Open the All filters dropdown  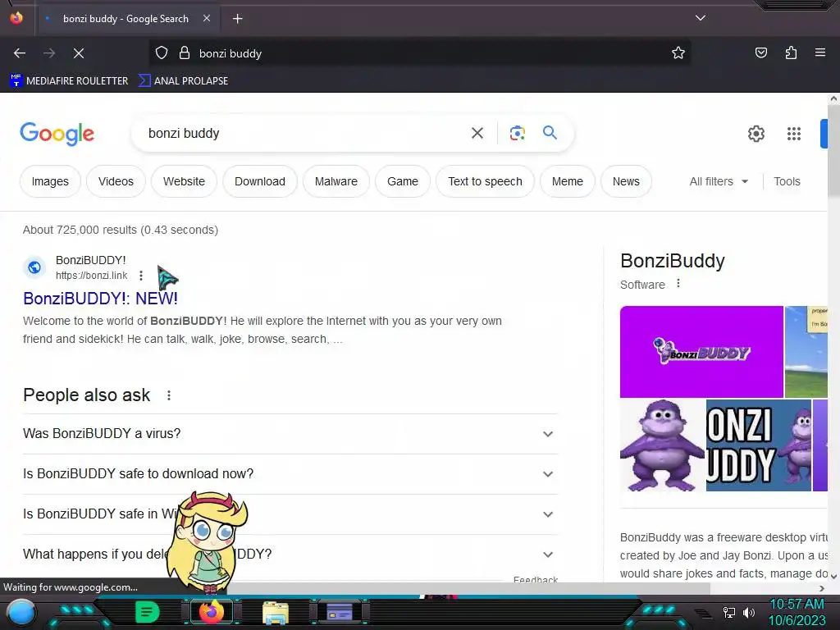pos(719,181)
